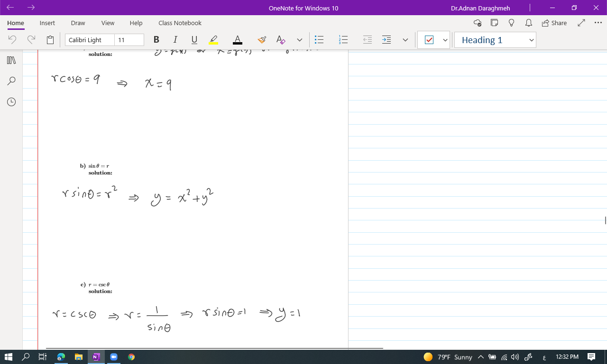Screen dimensions: 607x364
Task: Open the Calibri Light font name box
Action: coord(90,40)
